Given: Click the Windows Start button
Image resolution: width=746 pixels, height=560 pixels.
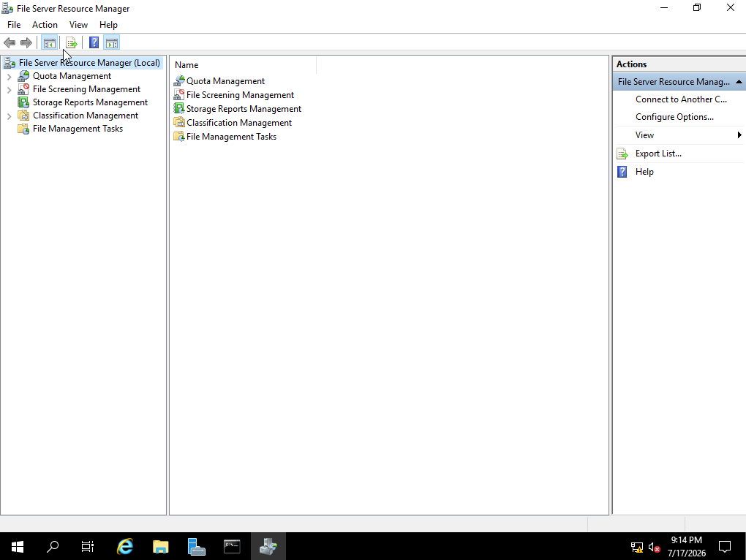Looking at the screenshot, I should click(18, 547).
